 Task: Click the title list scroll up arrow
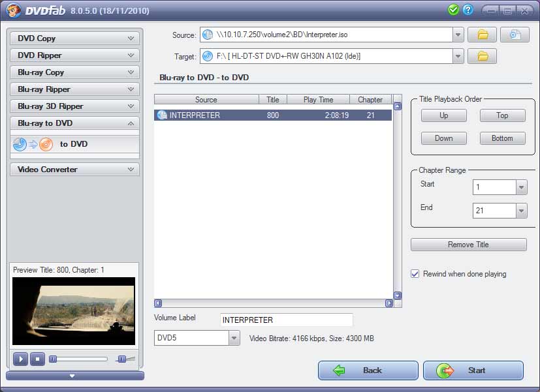398,106
